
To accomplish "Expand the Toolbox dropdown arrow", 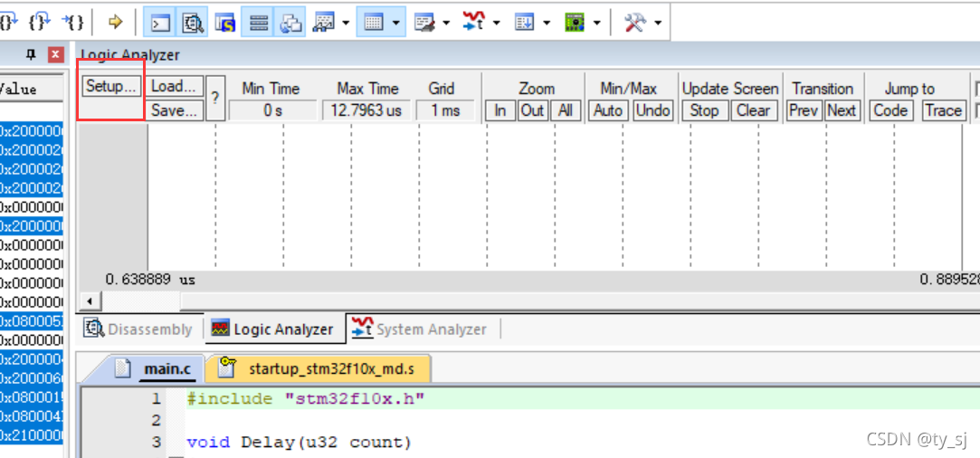I will 658,24.
